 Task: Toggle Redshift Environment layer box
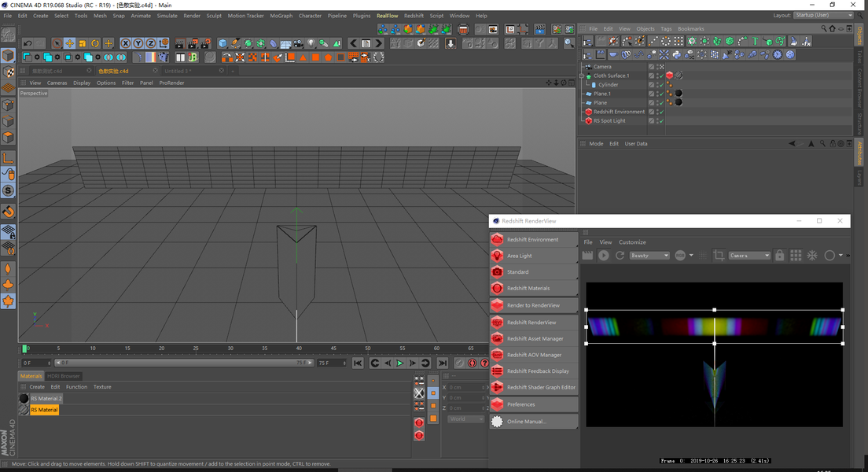click(x=652, y=112)
